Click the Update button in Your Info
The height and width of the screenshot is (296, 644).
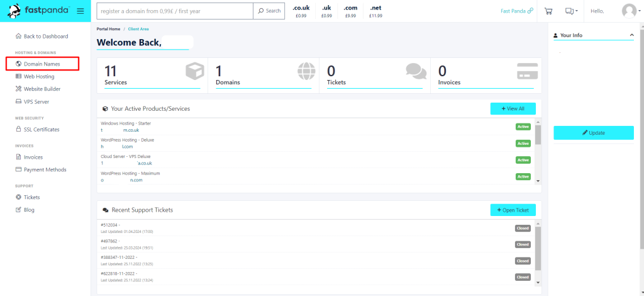(x=593, y=133)
